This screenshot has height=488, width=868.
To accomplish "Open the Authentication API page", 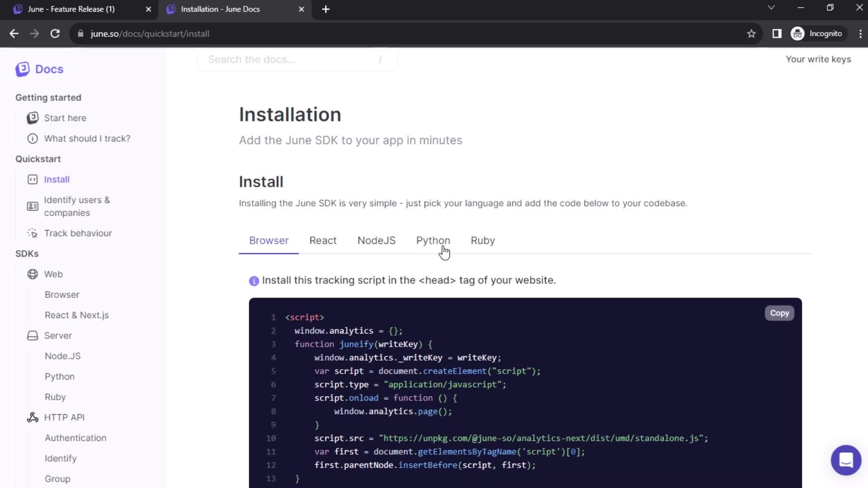I will click(x=75, y=438).
